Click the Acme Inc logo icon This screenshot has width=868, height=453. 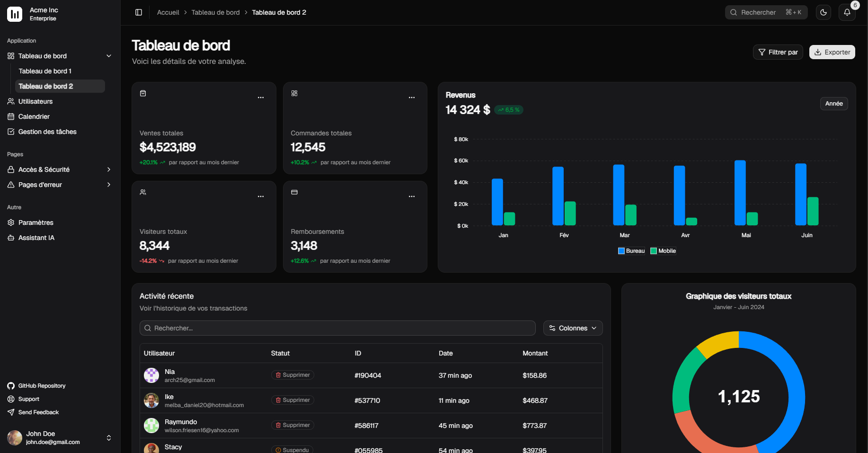pyautogui.click(x=15, y=14)
